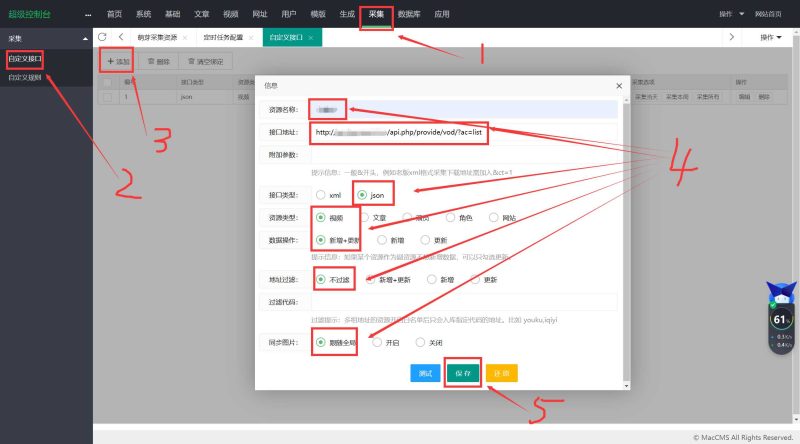Screen dimensions: 800x444
Task: Tick the select-all checkbox in table header
Action: click(107, 82)
